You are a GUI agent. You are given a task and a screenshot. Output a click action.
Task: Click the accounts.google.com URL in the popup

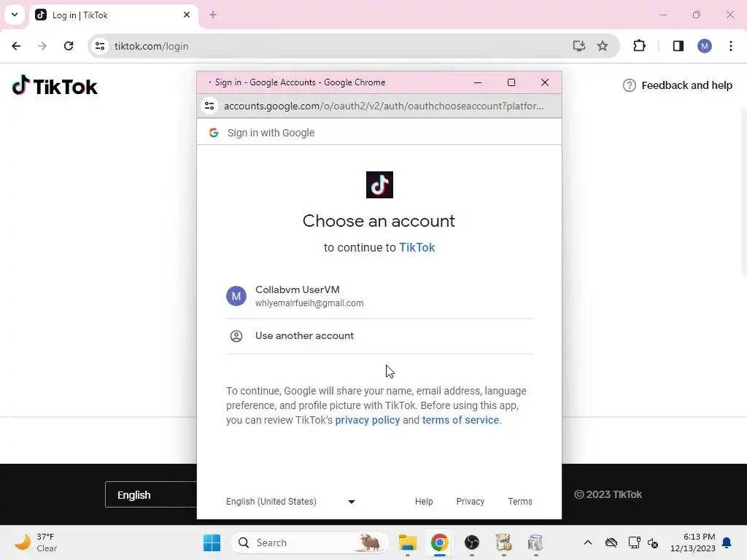[384, 106]
